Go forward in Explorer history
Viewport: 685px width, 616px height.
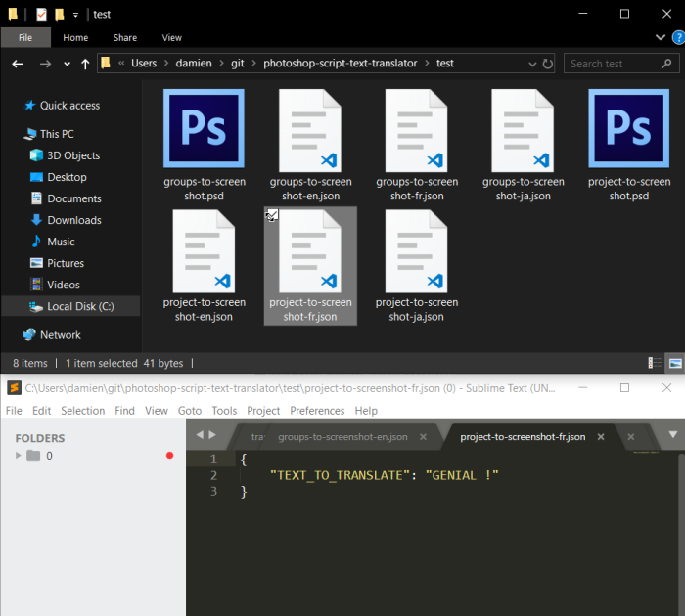click(45, 65)
